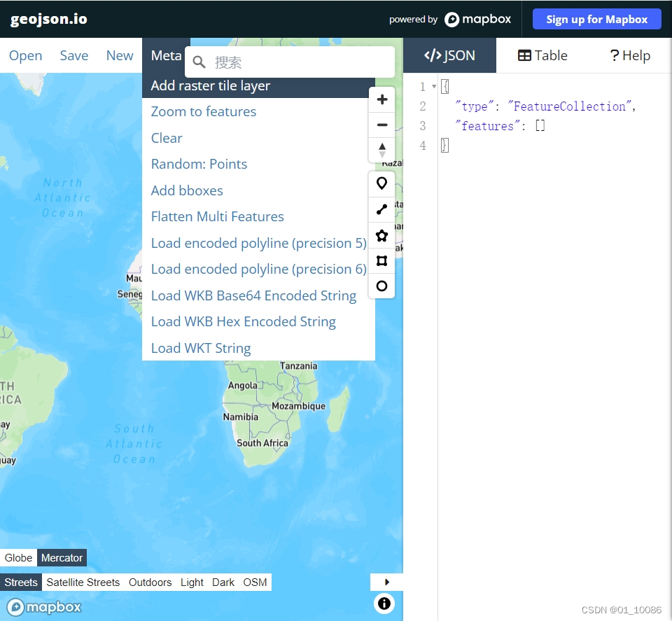Sign up for Mapbox
This screenshot has height=621, width=672.
[596, 19]
